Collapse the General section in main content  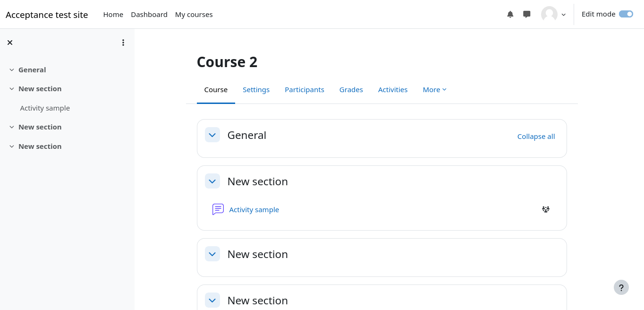212,135
